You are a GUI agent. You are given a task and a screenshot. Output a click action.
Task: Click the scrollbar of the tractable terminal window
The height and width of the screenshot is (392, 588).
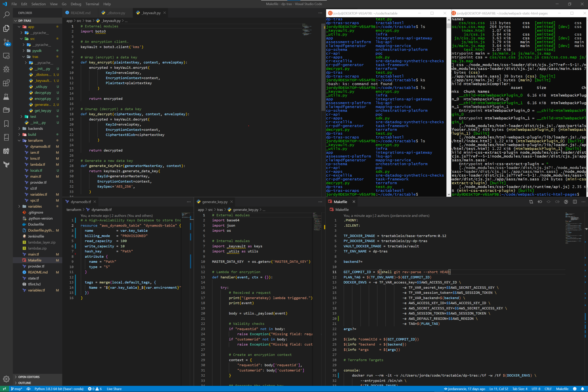point(449,107)
